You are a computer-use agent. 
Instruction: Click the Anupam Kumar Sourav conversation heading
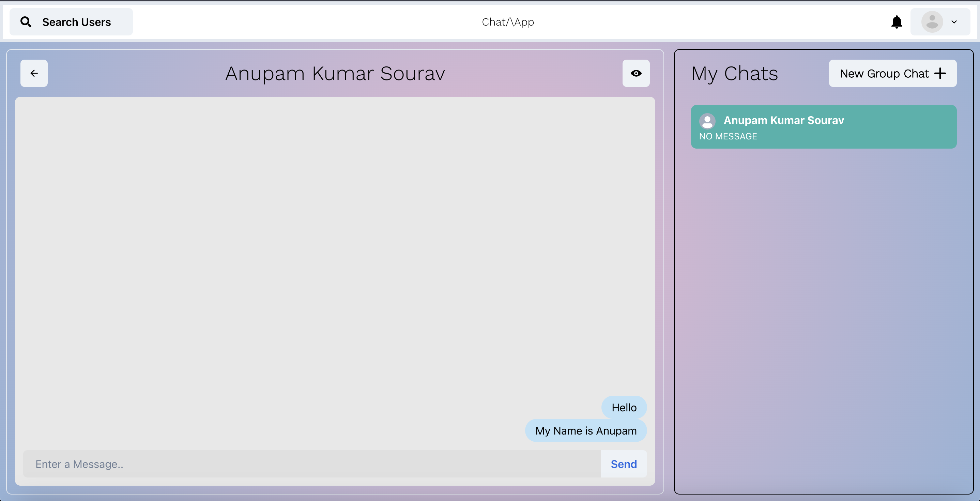pyautogui.click(x=335, y=73)
